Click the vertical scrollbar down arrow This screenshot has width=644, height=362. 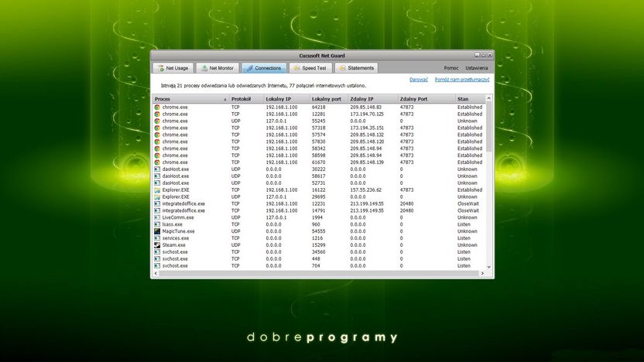pyautogui.click(x=488, y=267)
